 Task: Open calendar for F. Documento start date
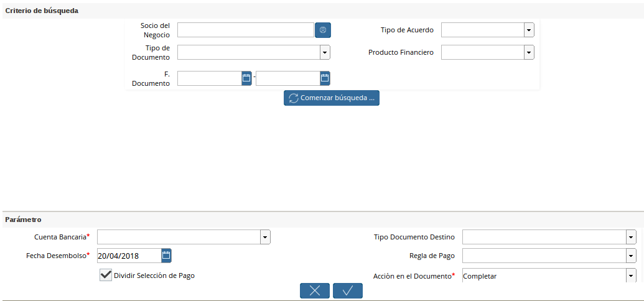click(x=246, y=78)
